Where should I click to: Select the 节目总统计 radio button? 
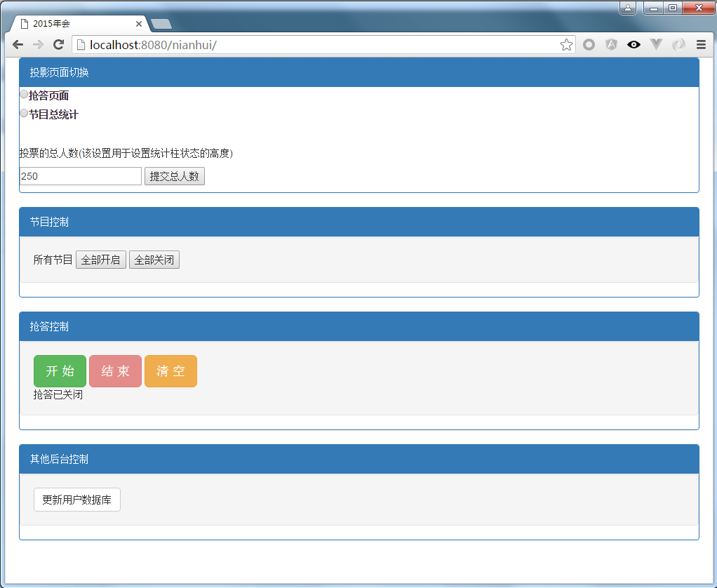[24, 113]
